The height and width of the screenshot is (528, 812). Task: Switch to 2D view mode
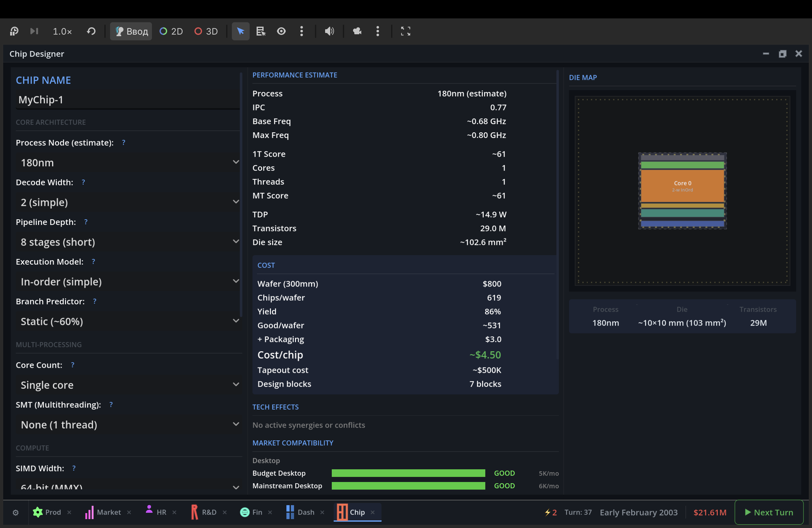pyautogui.click(x=171, y=31)
